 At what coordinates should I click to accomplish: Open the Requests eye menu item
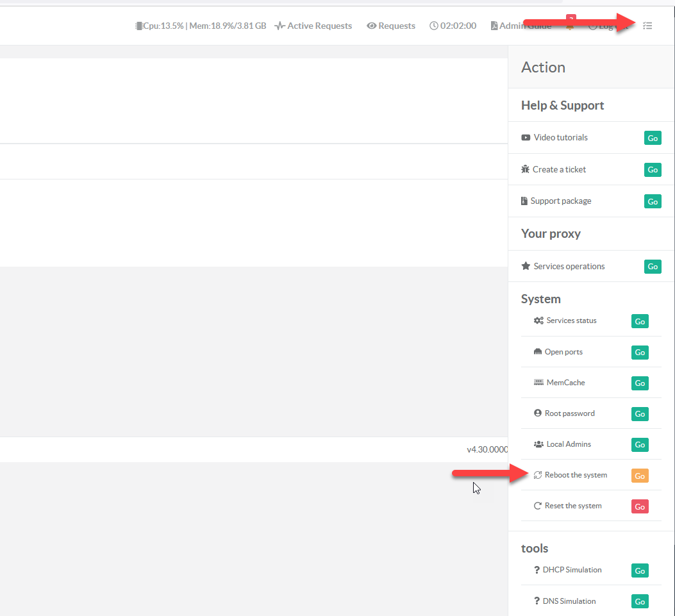[x=390, y=26]
